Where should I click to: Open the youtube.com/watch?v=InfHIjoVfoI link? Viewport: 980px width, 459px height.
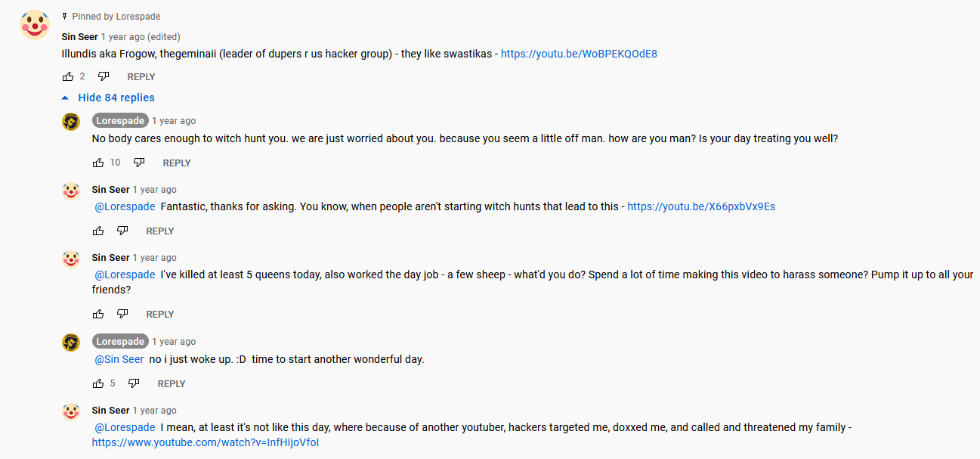206,442
